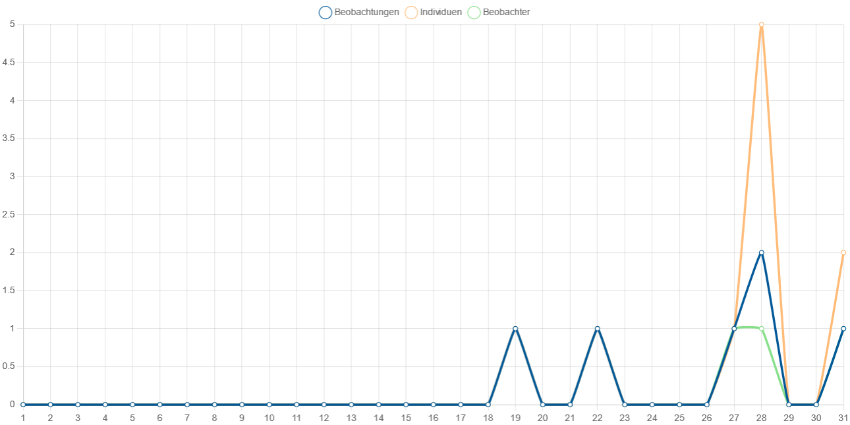Click the data point peak at day 22
The height and width of the screenshot is (425, 850).
[x=597, y=329]
